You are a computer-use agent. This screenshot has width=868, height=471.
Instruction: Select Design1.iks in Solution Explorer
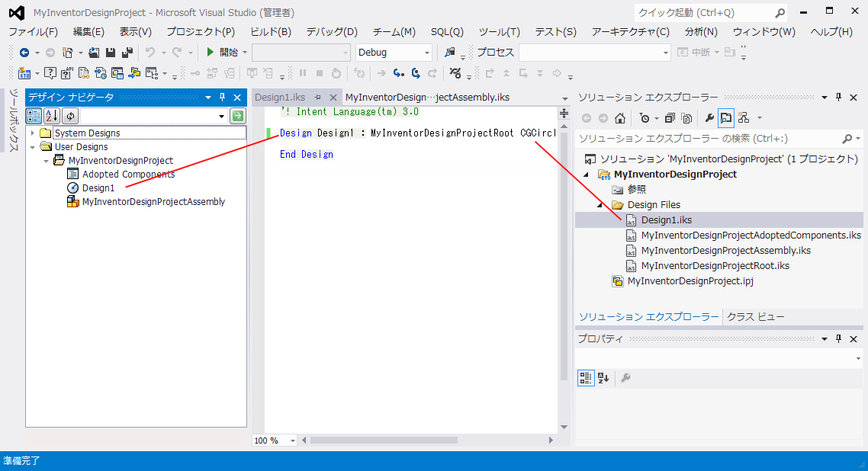coord(667,220)
